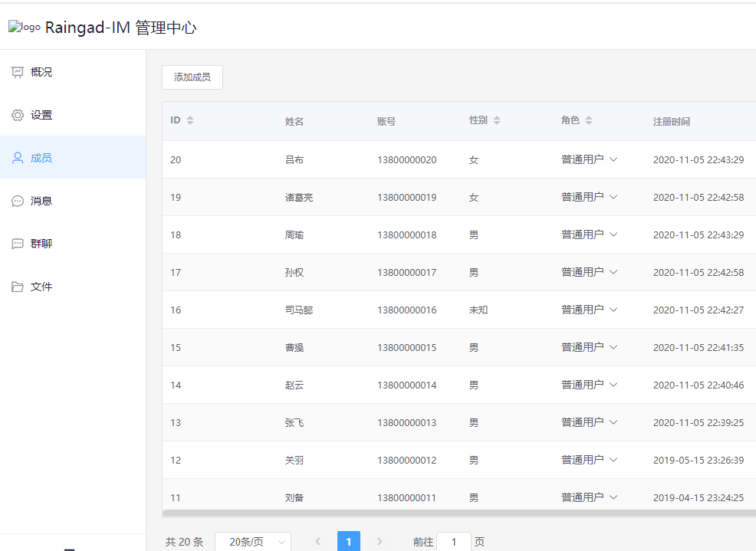Click the name cell 周瑜

coord(294,235)
